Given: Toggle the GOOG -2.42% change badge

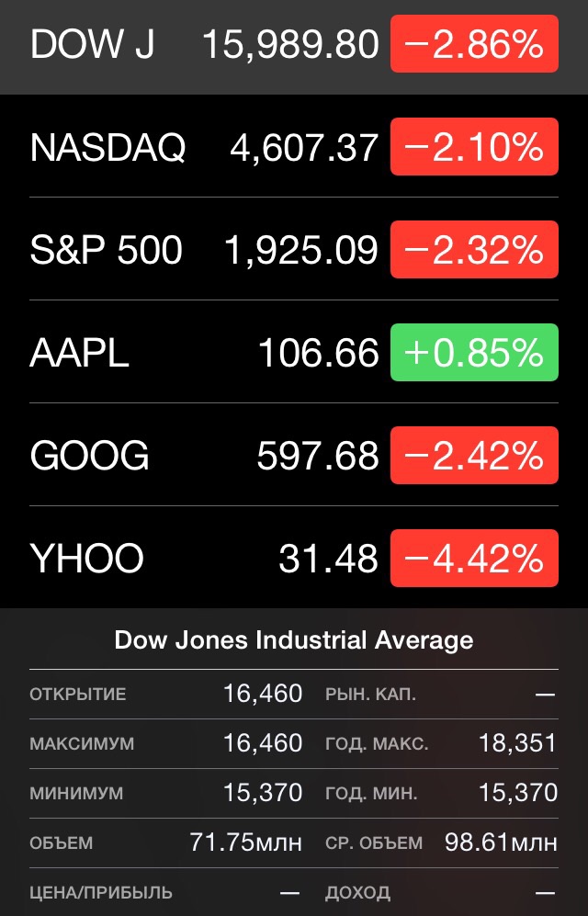Looking at the screenshot, I should tap(474, 456).
